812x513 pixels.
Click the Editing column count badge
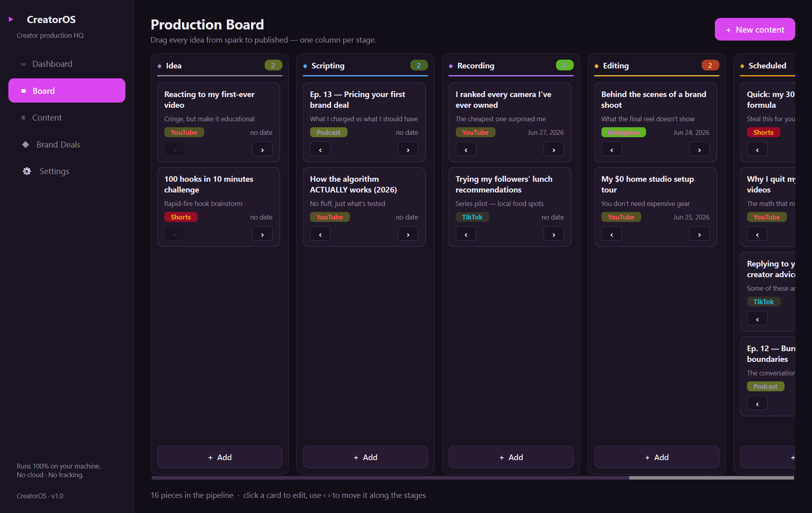click(x=710, y=65)
